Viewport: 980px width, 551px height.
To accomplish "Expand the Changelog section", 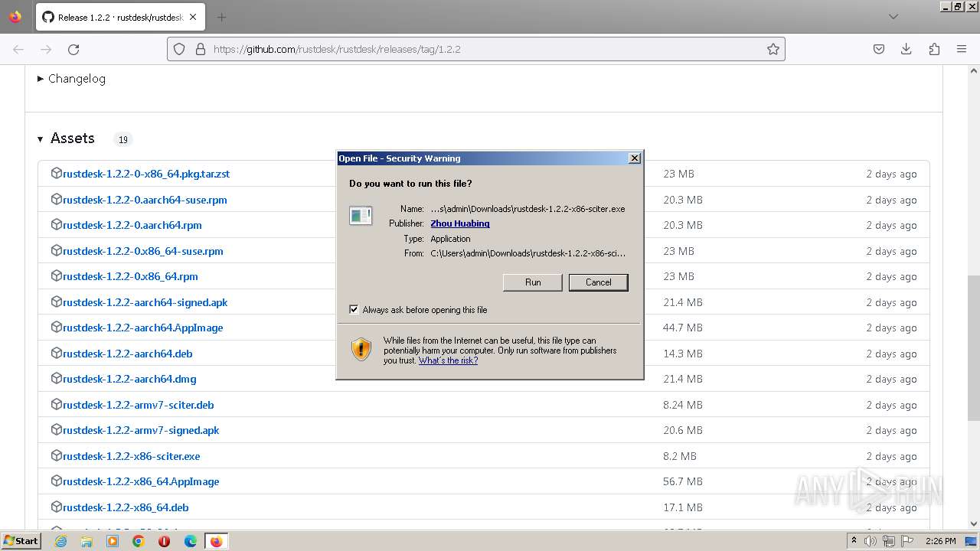I will tap(71, 79).
